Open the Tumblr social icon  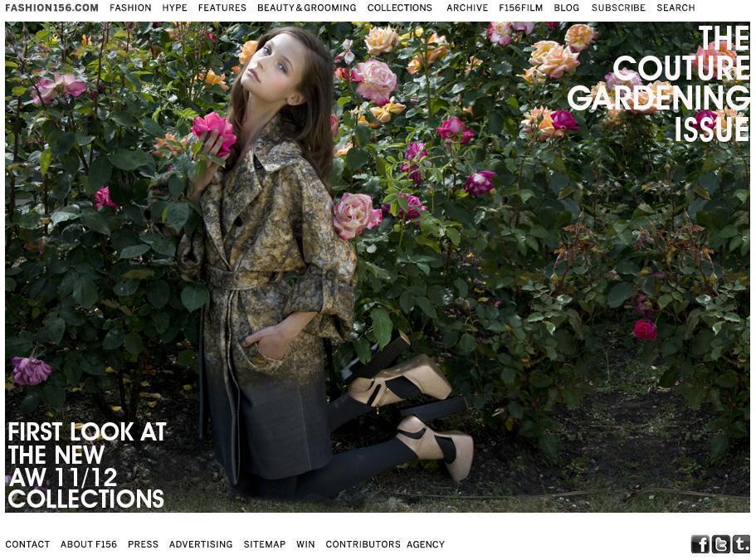pos(742,544)
